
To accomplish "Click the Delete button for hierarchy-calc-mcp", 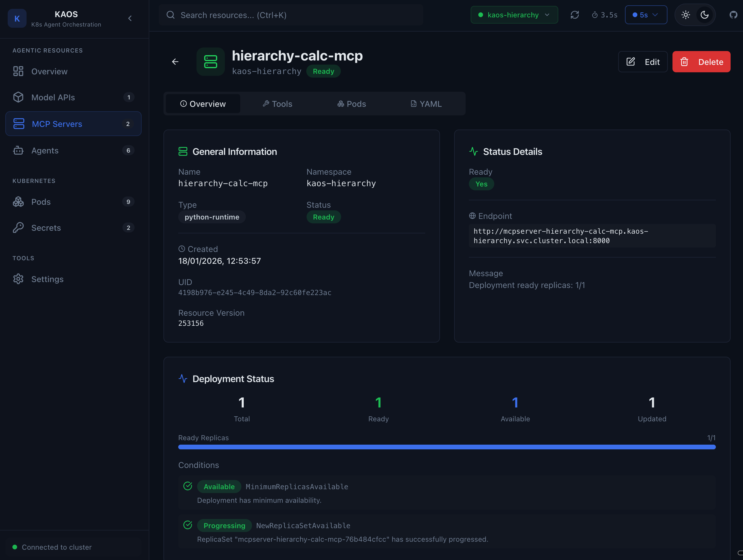I will [701, 61].
